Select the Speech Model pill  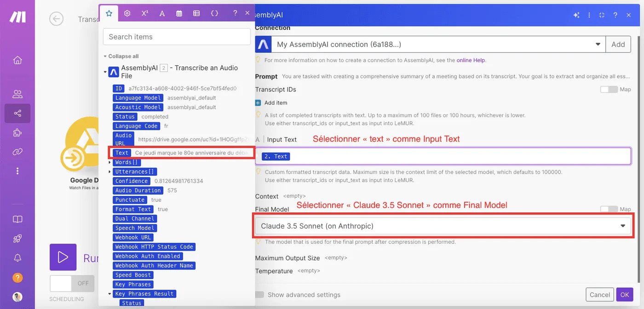coord(135,228)
